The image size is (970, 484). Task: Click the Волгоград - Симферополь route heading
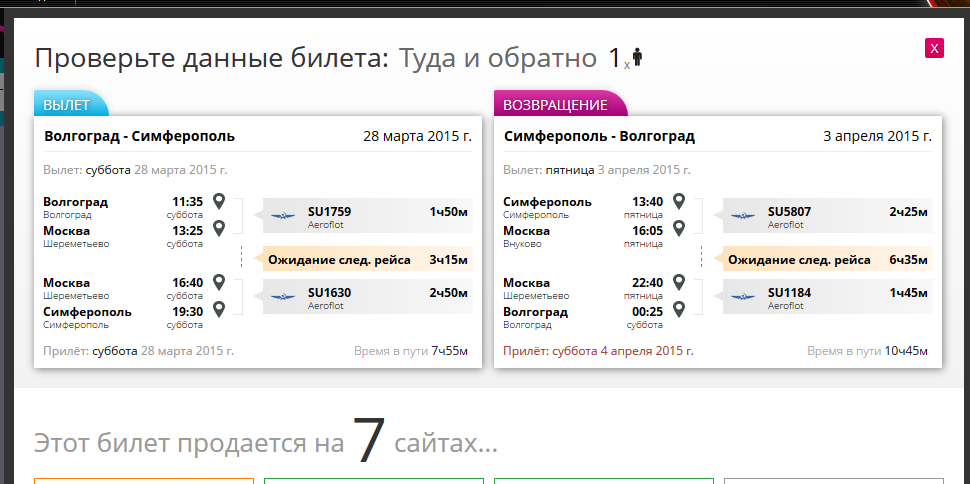(x=139, y=136)
